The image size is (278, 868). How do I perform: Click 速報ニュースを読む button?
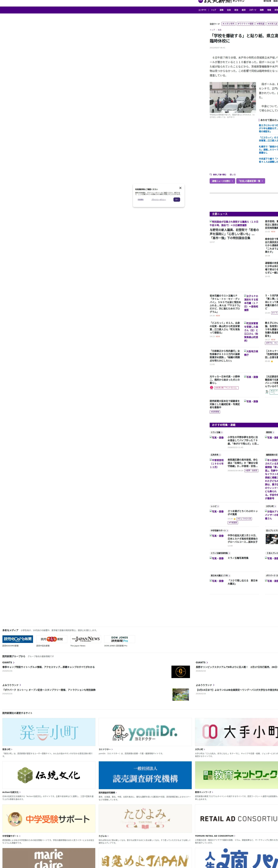coord(222,181)
